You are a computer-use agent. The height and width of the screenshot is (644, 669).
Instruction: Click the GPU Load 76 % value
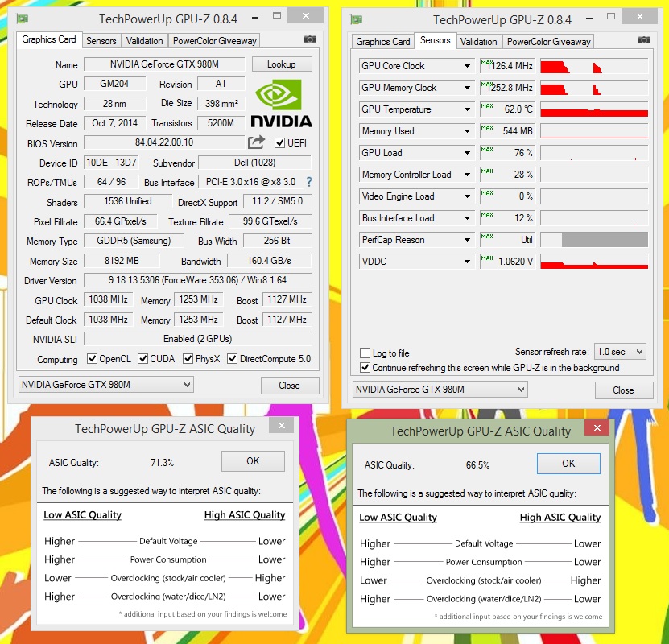tap(507, 153)
